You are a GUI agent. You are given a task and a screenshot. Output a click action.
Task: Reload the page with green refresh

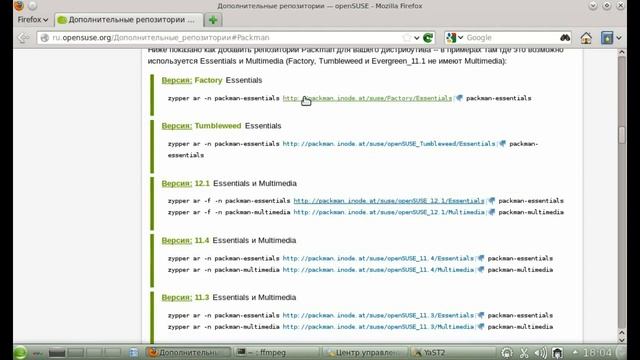[428, 38]
